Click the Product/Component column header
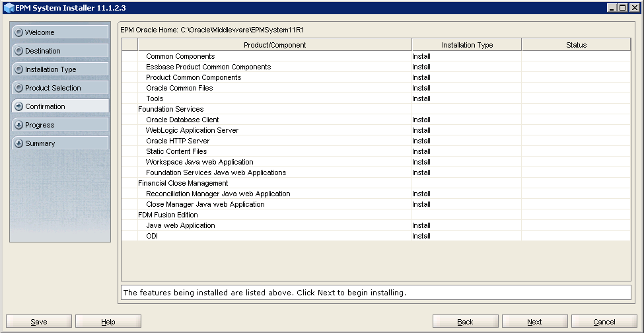 [x=275, y=45]
